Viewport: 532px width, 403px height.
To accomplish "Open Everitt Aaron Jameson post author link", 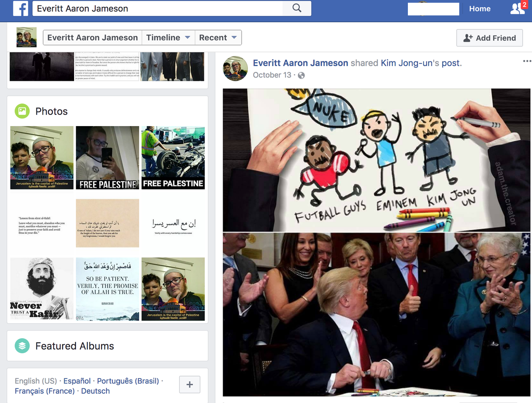I will [301, 63].
